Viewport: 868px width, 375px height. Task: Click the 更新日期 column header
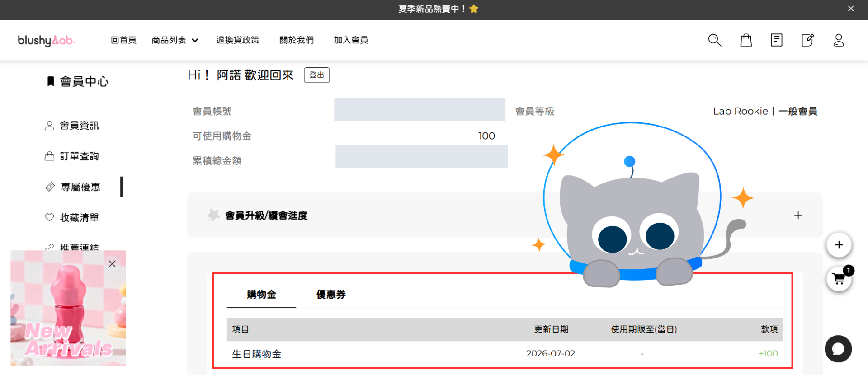[x=551, y=329]
